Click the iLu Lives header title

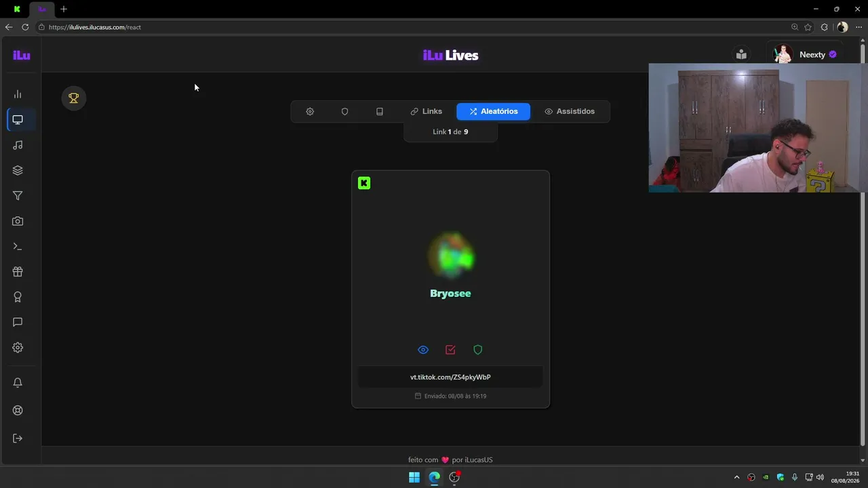pos(451,56)
